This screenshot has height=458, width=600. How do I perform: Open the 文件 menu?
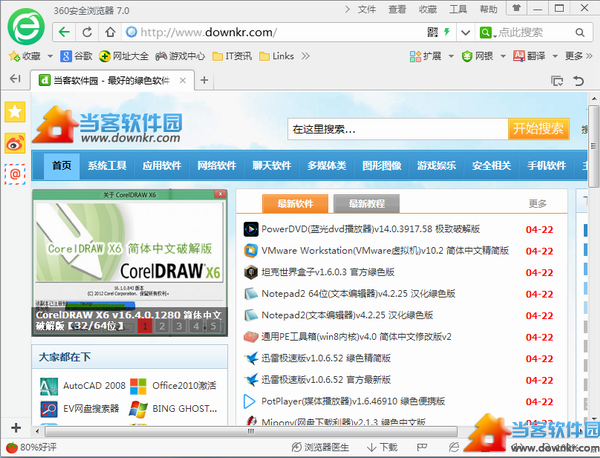pos(367,9)
